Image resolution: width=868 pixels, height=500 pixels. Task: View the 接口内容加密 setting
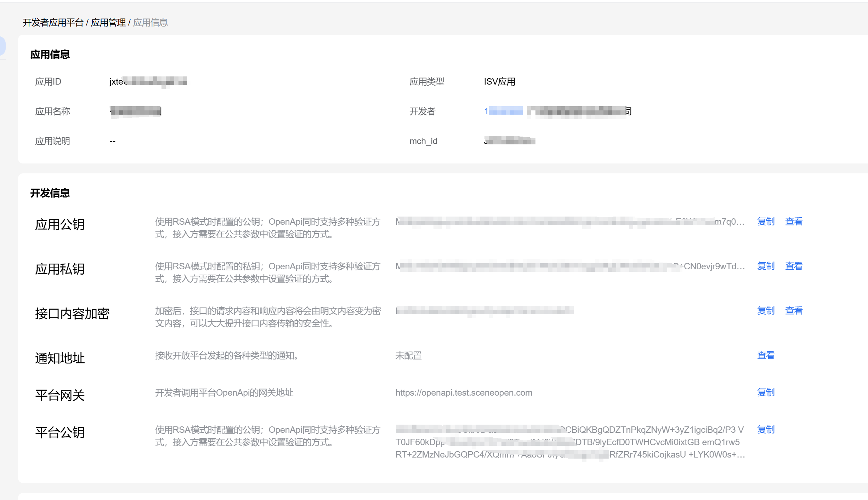[793, 311]
